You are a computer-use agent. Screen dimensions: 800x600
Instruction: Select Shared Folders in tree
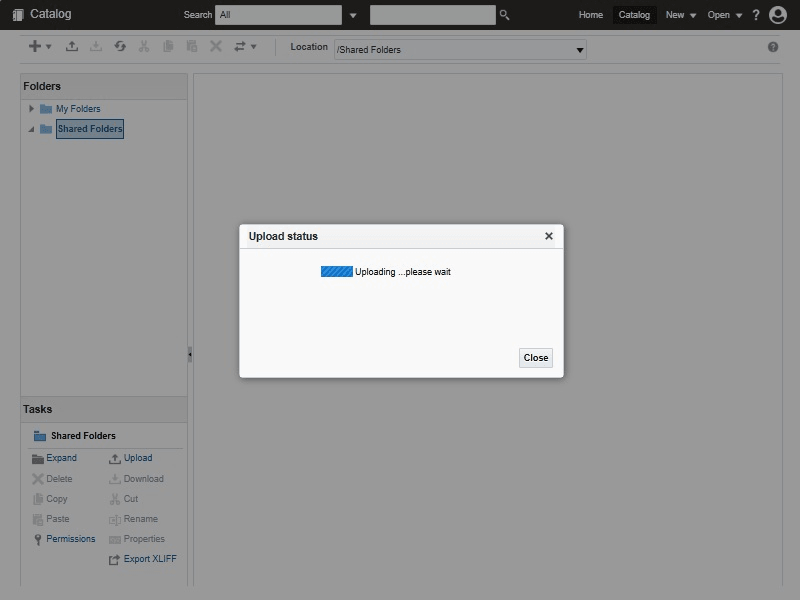click(90, 129)
